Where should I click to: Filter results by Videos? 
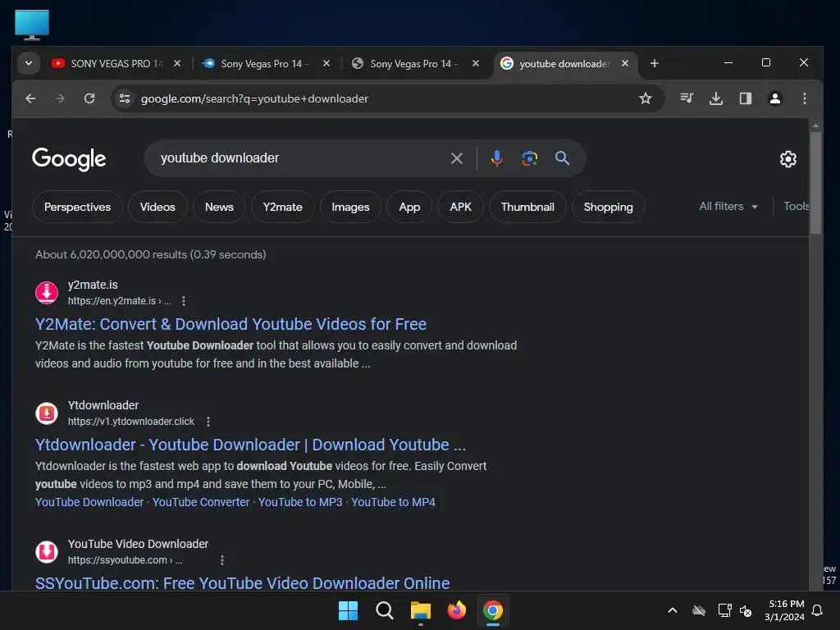click(x=157, y=207)
